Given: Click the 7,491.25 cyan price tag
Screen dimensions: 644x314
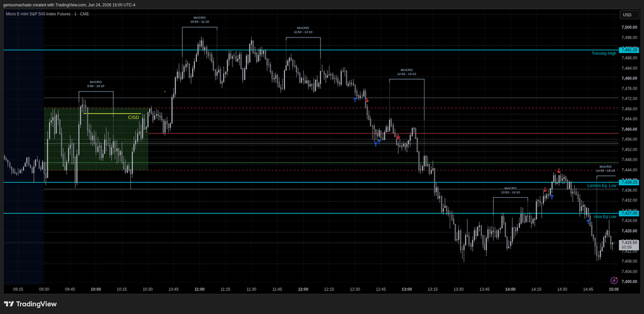Looking at the screenshot, I should 629,50.
